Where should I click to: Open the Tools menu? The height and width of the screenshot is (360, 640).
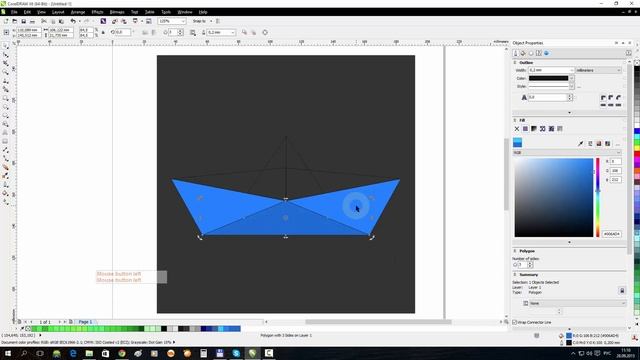(166, 12)
